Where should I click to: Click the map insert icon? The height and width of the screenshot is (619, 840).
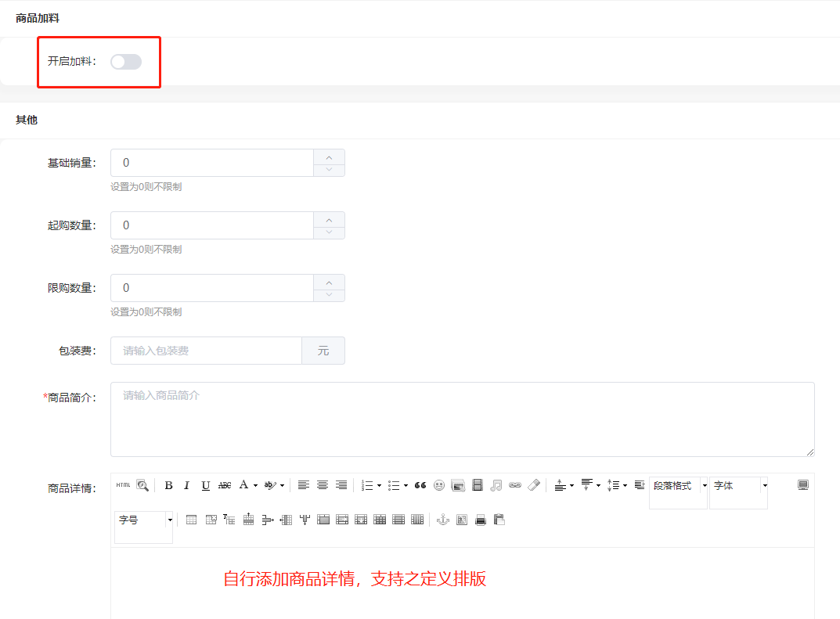coord(462,520)
